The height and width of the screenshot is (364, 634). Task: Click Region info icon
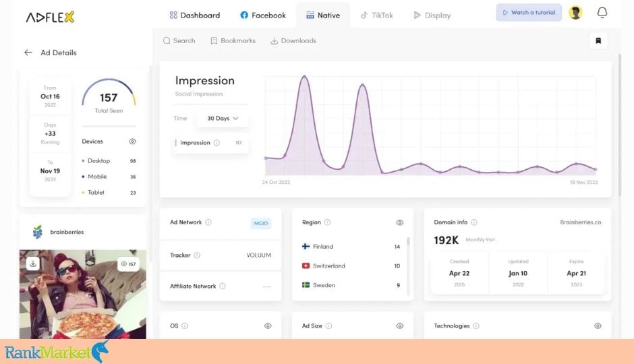(328, 222)
